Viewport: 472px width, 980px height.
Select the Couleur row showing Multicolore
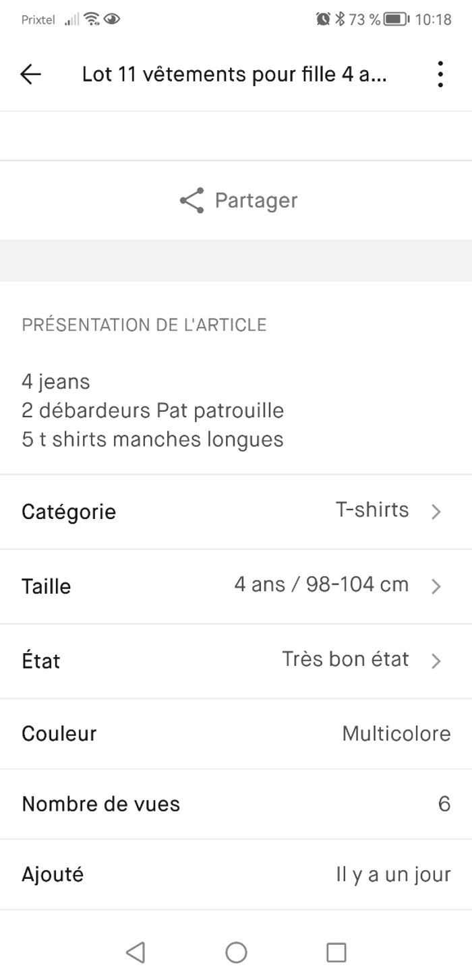236,734
